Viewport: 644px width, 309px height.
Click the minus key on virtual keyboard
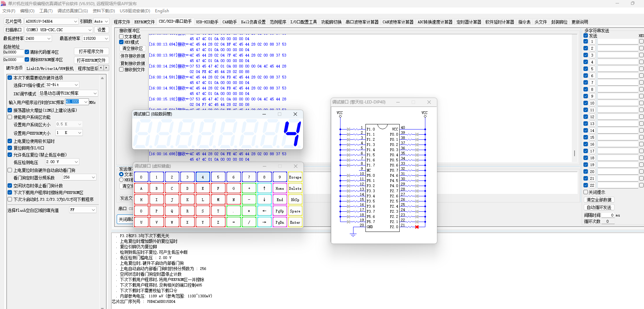(x=249, y=200)
